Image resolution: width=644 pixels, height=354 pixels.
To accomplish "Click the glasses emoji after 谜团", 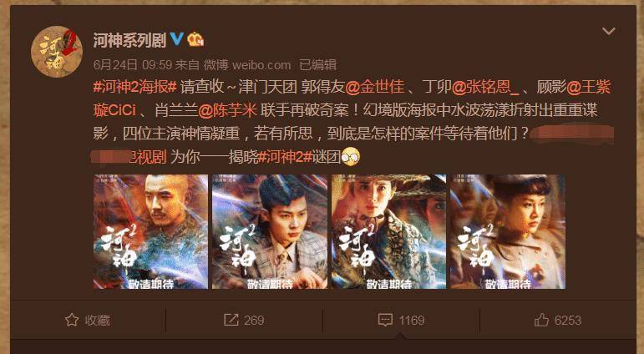I will click(x=351, y=157).
